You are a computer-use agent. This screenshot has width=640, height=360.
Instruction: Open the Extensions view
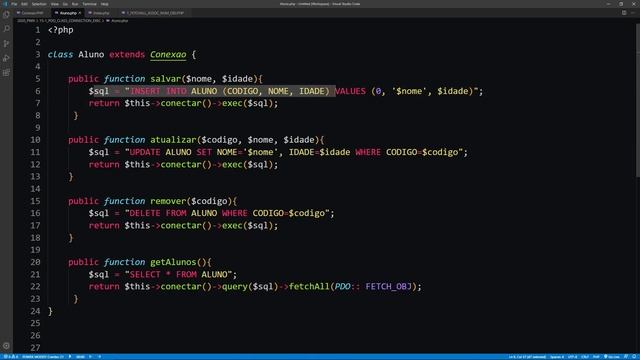coord(6,73)
